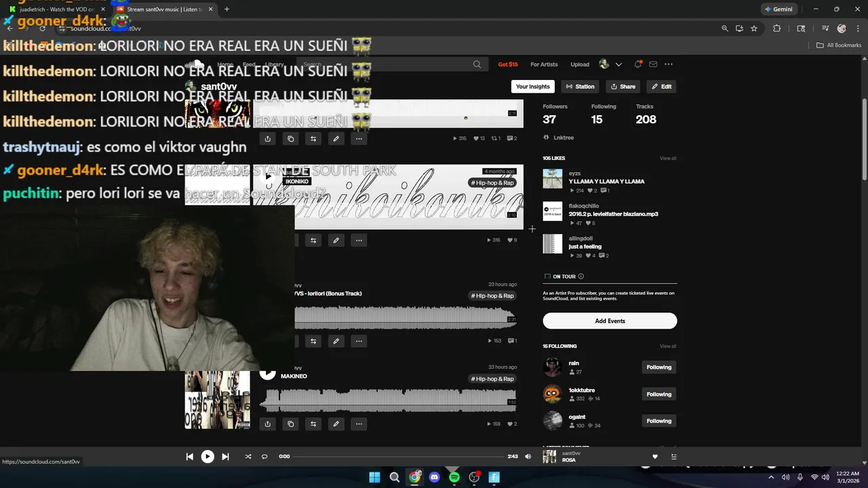Image resolution: width=868 pixels, height=488 pixels.
Task: Repost the first track
Action: tap(313, 139)
